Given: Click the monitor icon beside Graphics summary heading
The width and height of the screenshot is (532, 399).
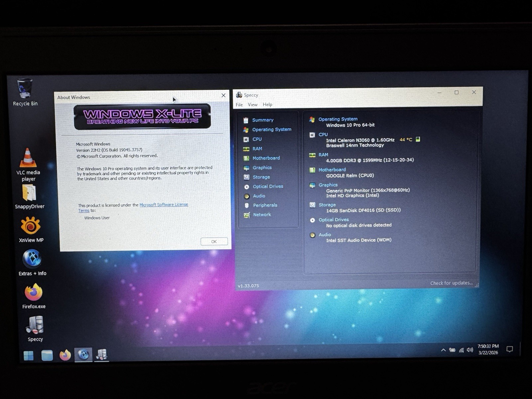Looking at the screenshot, I should point(312,185).
